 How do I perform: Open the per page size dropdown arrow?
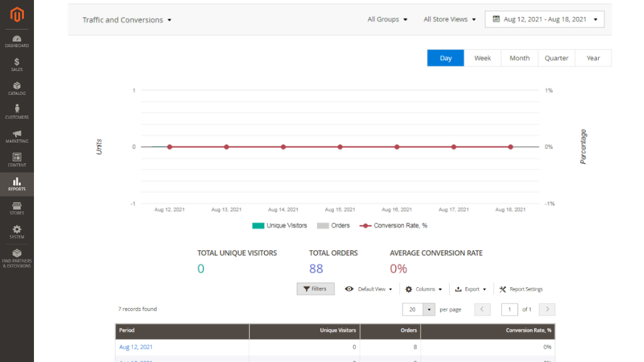[x=429, y=309]
